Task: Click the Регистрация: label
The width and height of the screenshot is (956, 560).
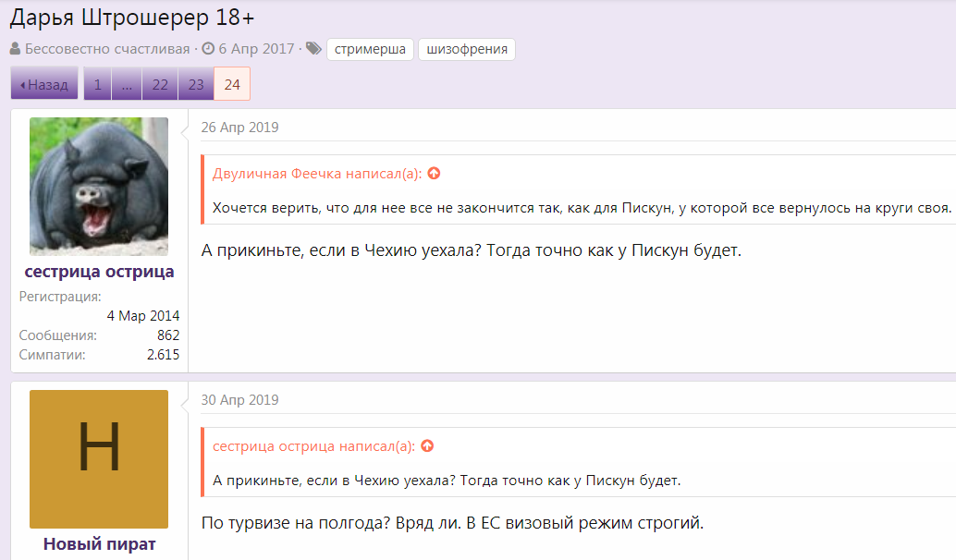Action: [x=60, y=297]
